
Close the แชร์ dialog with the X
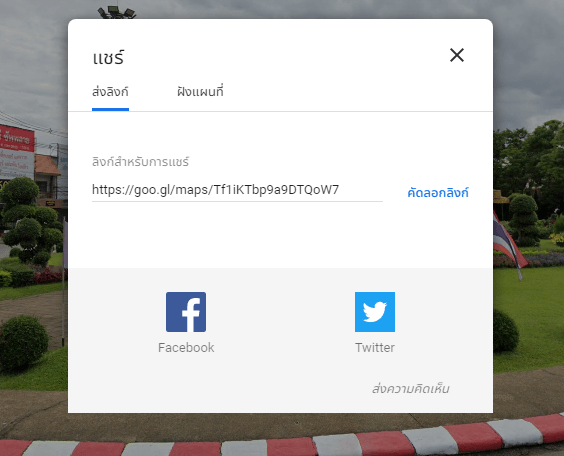pyautogui.click(x=457, y=55)
